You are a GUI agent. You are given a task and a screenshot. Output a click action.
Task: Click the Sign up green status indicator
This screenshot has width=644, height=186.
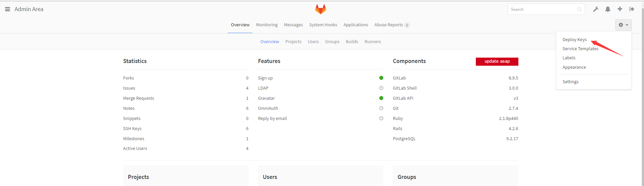pyautogui.click(x=381, y=78)
